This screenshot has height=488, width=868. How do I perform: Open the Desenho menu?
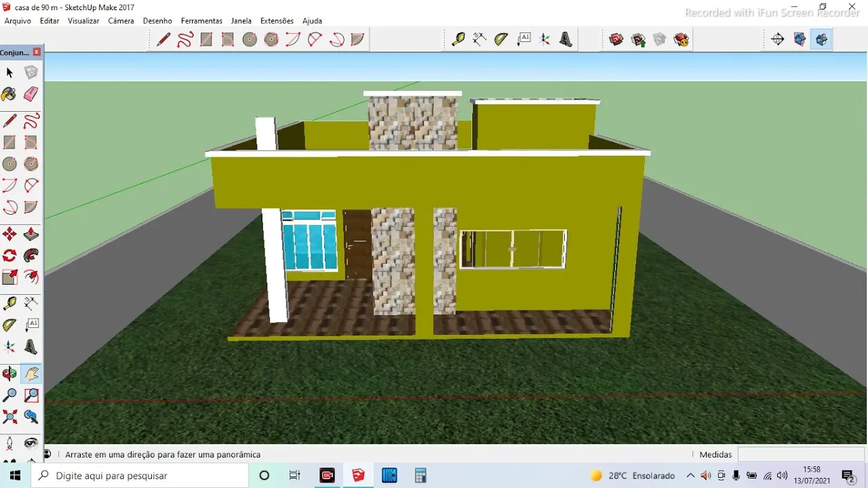tap(157, 21)
